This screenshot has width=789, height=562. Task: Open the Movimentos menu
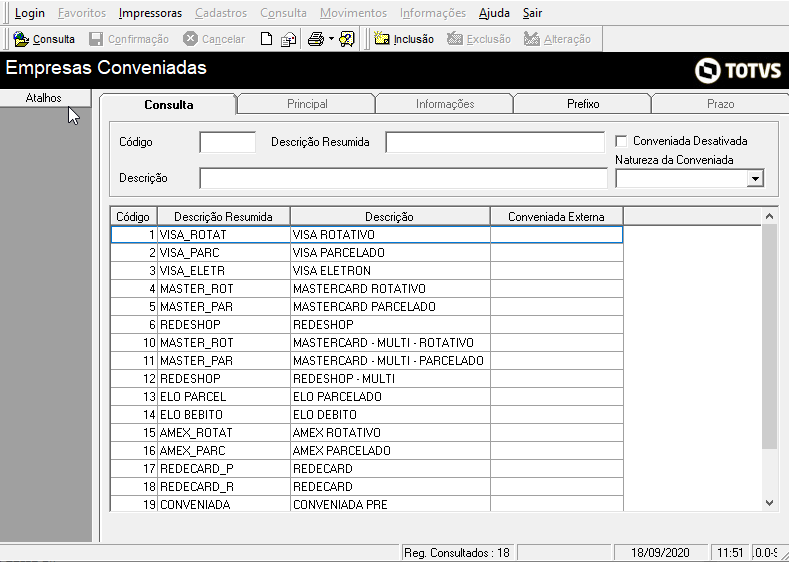(x=353, y=13)
